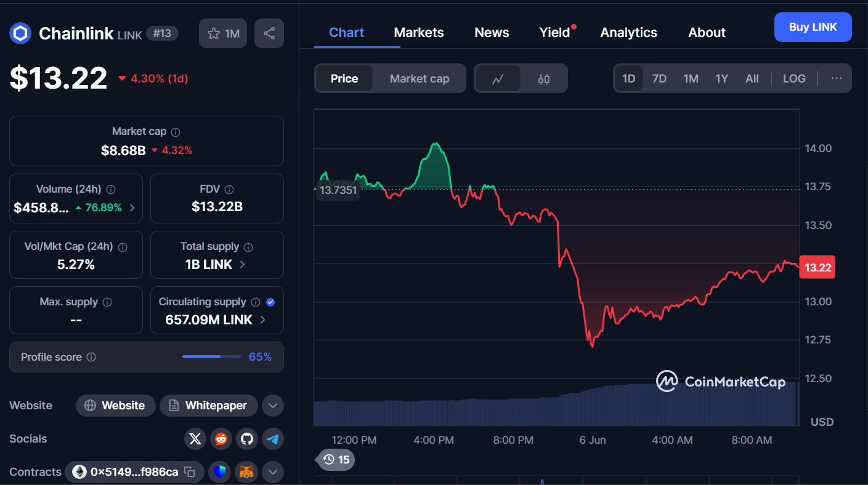Click the Market cap info icon
This screenshot has height=485, width=868.
176,132
